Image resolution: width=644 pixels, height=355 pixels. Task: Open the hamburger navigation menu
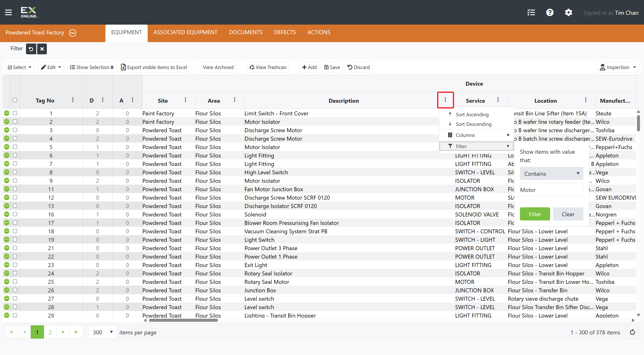[8, 12]
